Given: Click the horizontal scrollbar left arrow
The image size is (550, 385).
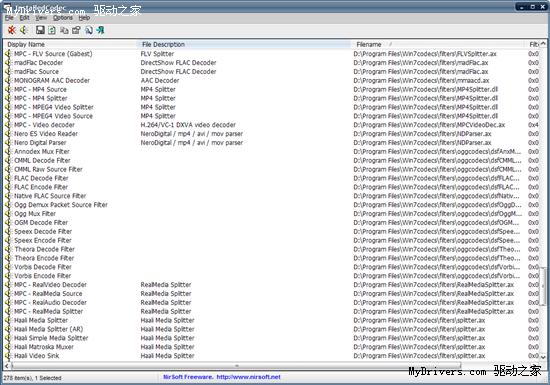Looking at the screenshot, I should coord(7,366).
